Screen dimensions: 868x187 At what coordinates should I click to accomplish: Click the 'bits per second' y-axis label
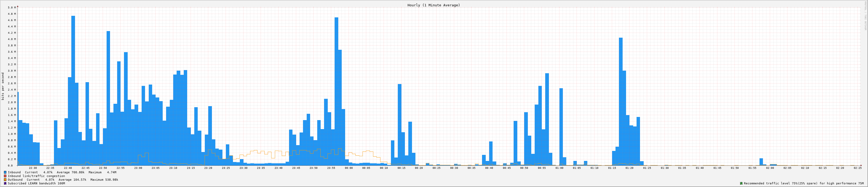pyautogui.click(x=3, y=86)
